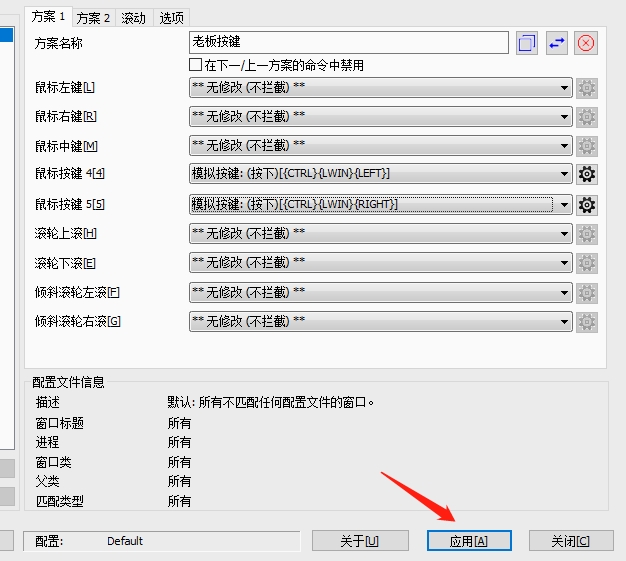Open the 滚动 tab

[x=133, y=18]
